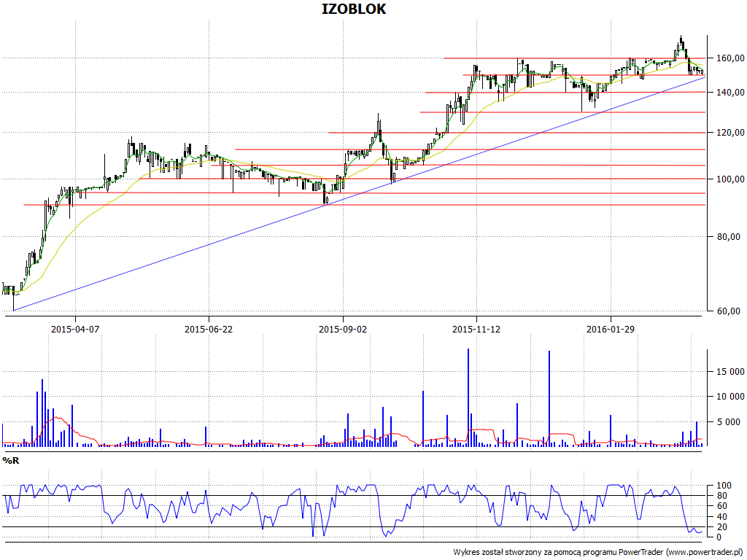
Task: Click the 140,00 price axis label
Action: (729, 93)
